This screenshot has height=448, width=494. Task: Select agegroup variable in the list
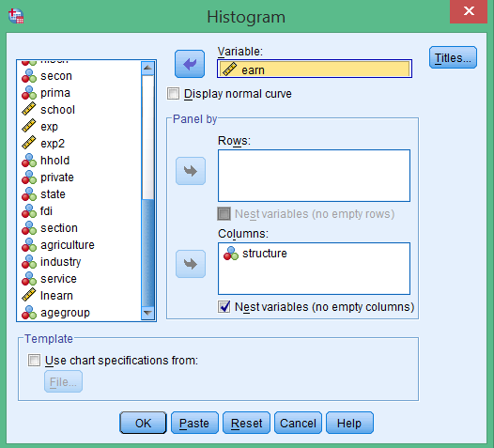tap(65, 313)
